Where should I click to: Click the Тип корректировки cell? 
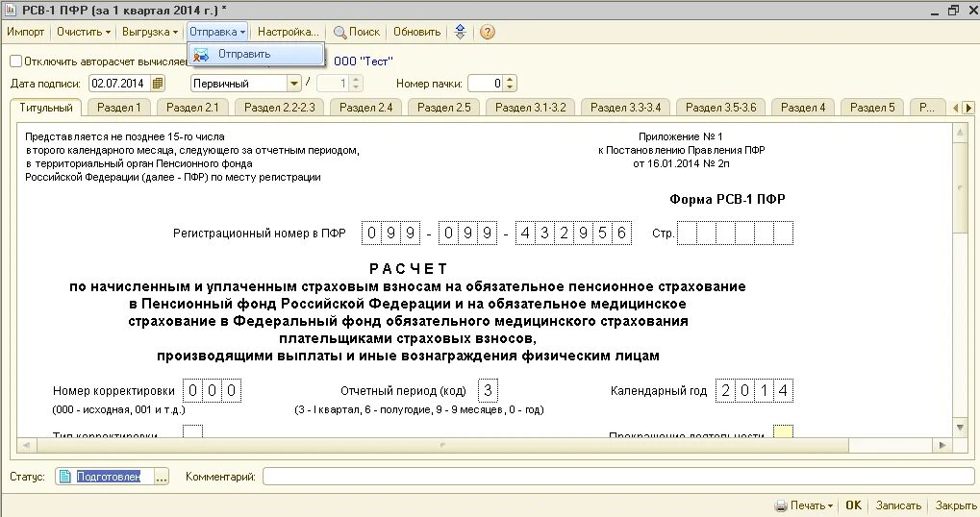[x=193, y=431]
